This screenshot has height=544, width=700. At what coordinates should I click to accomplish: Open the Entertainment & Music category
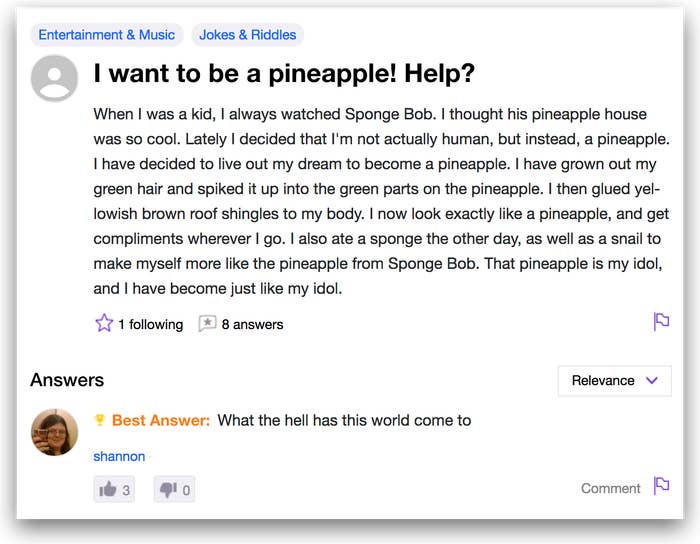pos(107,35)
